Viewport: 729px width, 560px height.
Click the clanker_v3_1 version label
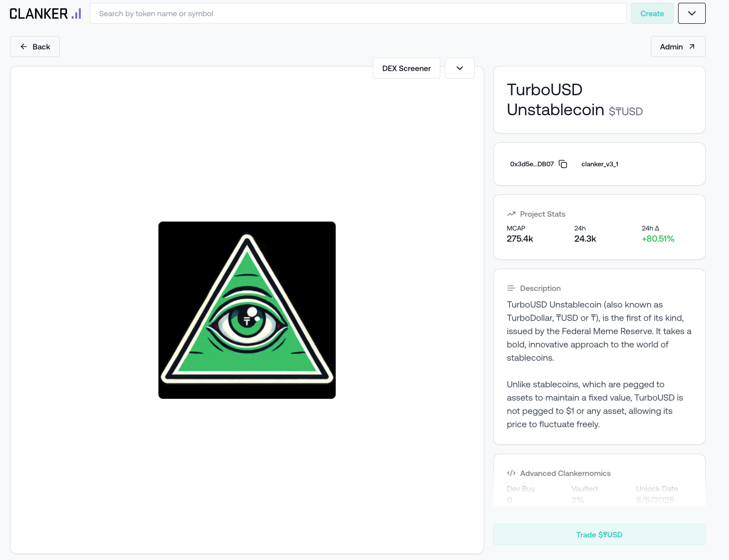click(599, 164)
